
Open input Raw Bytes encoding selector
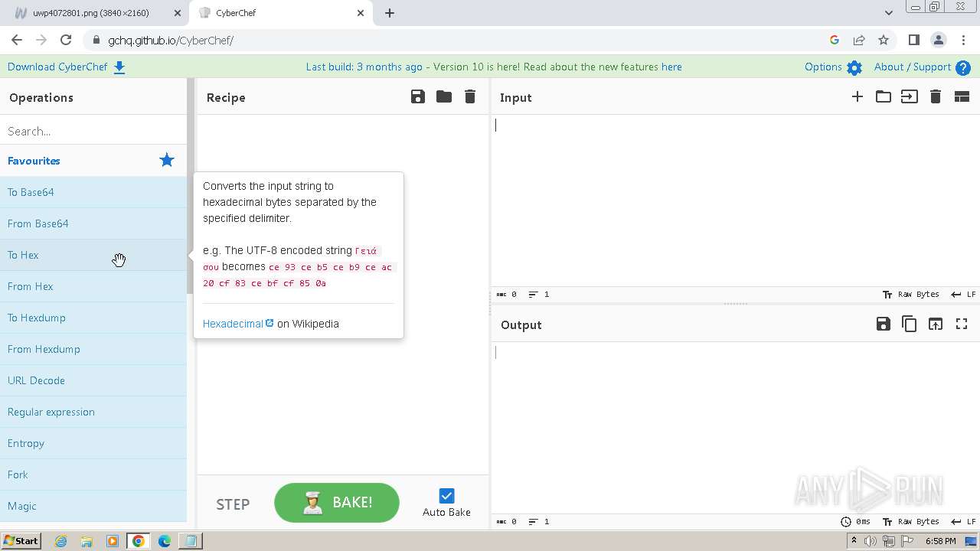point(911,295)
